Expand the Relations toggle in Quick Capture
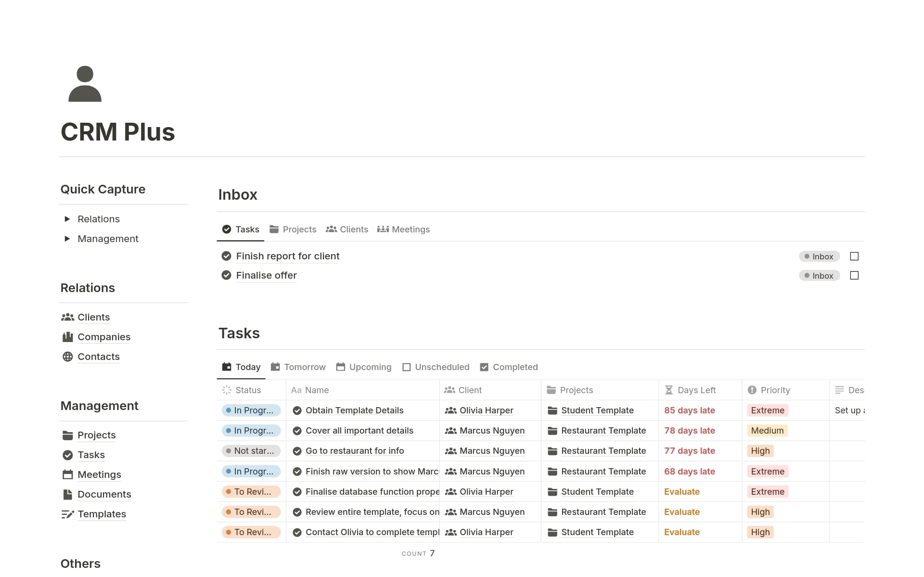The width and height of the screenshot is (924, 577). pos(67,219)
